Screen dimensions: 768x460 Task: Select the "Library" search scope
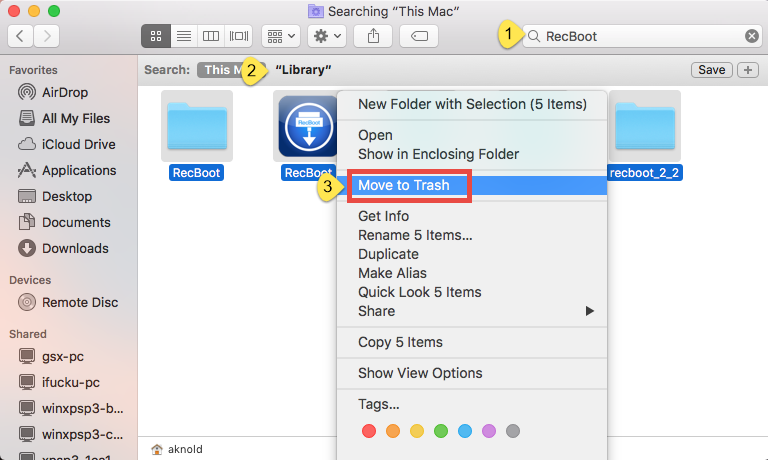click(303, 70)
